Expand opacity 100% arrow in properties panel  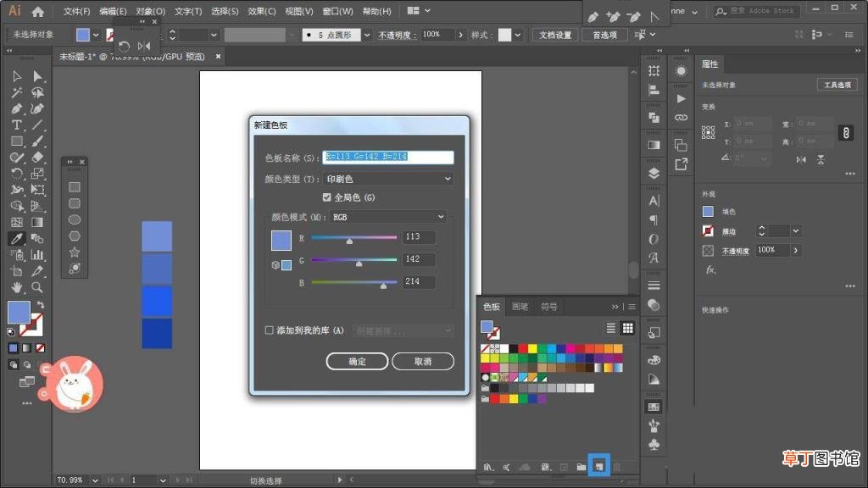tap(795, 250)
